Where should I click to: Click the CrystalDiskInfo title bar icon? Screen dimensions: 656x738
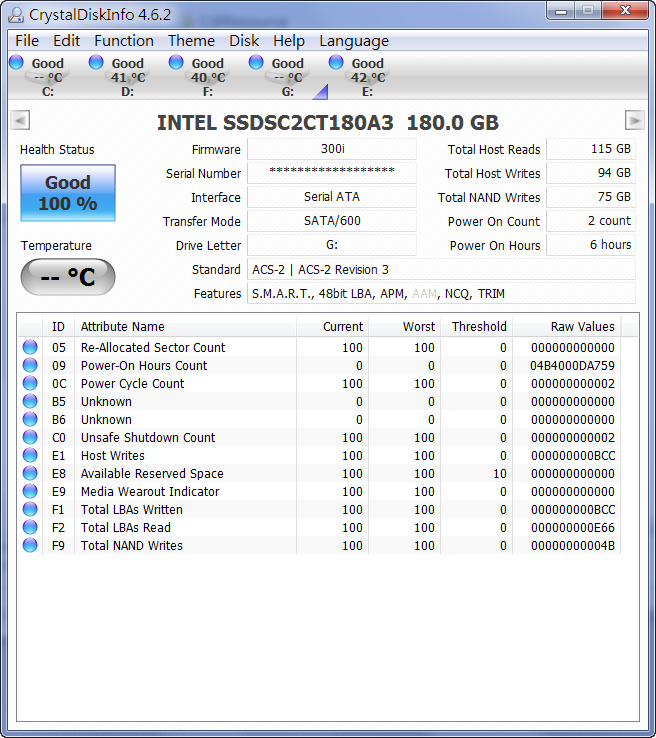[x=16, y=15]
